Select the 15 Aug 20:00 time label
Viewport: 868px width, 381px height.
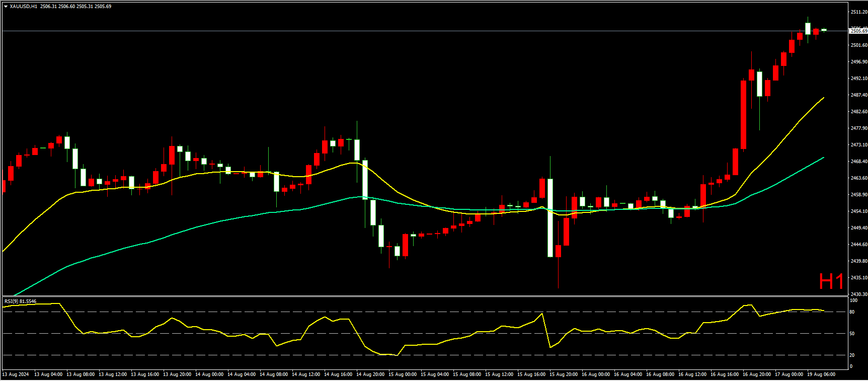pyautogui.click(x=564, y=374)
